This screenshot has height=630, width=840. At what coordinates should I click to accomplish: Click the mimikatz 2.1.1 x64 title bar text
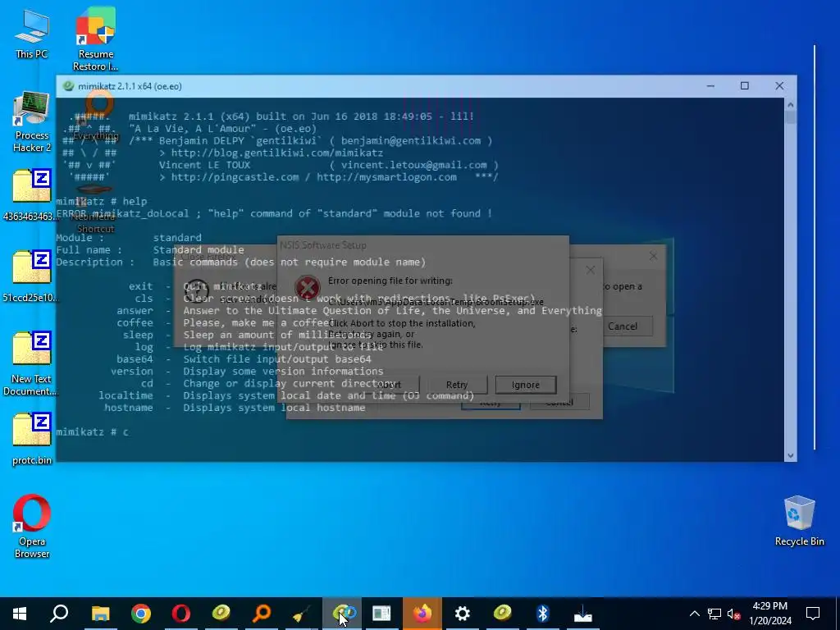tap(130, 86)
